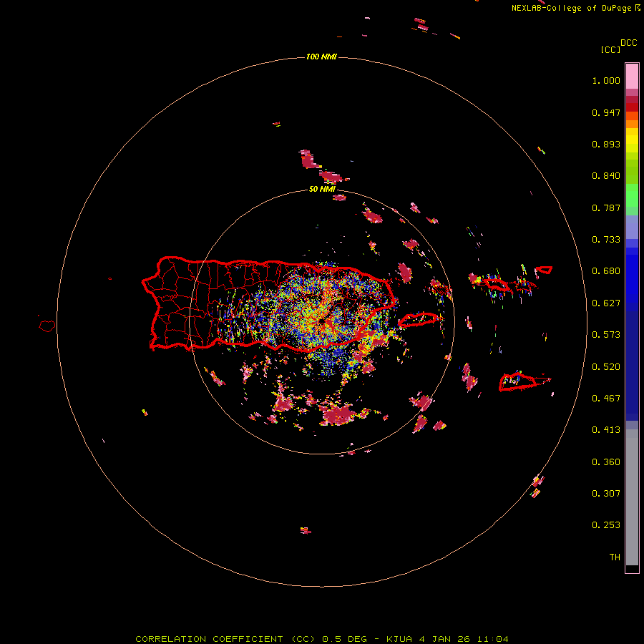
Task: Click the [CC] label above the legend
Action: (x=610, y=49)
